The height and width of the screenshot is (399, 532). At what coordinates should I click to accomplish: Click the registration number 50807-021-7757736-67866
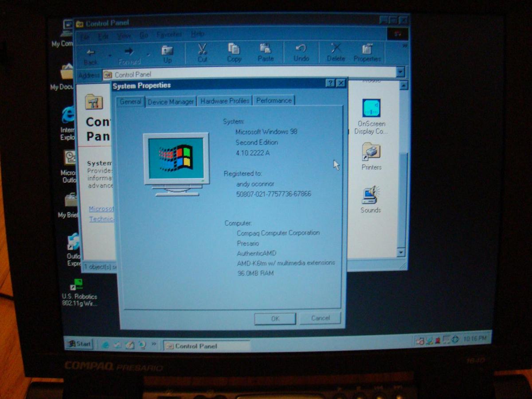coord(274,194)
